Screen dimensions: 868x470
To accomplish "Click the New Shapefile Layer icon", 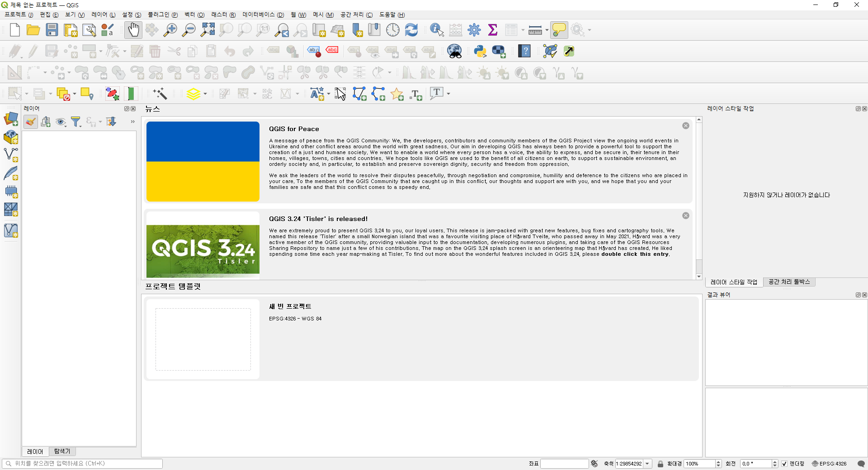I will pyautogui.click(x=11, y=155).
